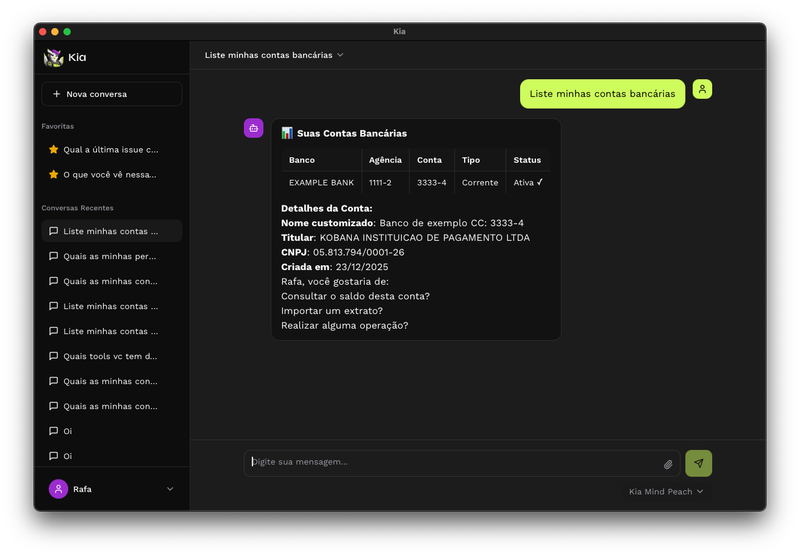This screenshot has height=556, width=800.
Task: Click the star icon on 'Qual a última issue' favorite
Action: point(54,150)
